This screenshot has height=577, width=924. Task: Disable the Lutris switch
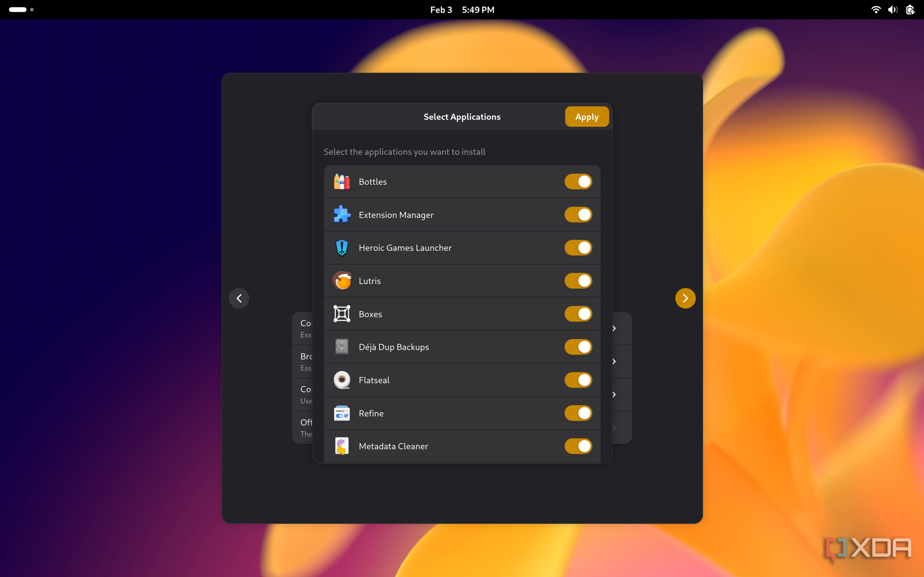pos(578,281)
